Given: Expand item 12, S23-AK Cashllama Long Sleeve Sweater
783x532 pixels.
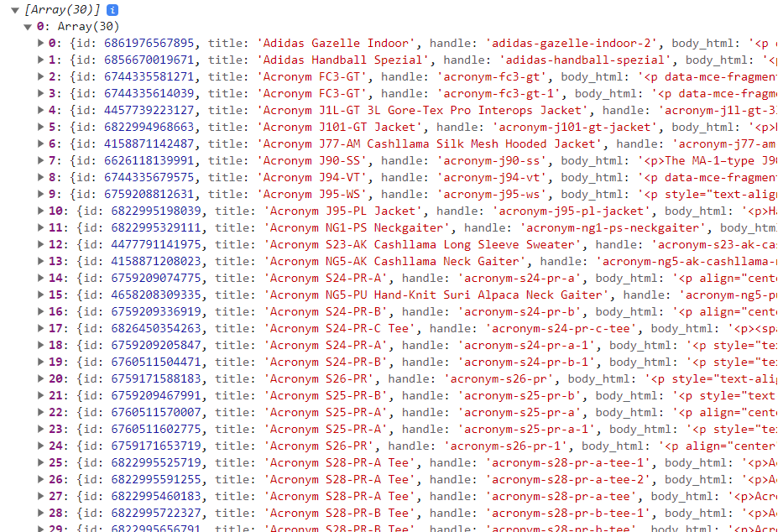Looking at the screenshot, I should coord(41,244).
